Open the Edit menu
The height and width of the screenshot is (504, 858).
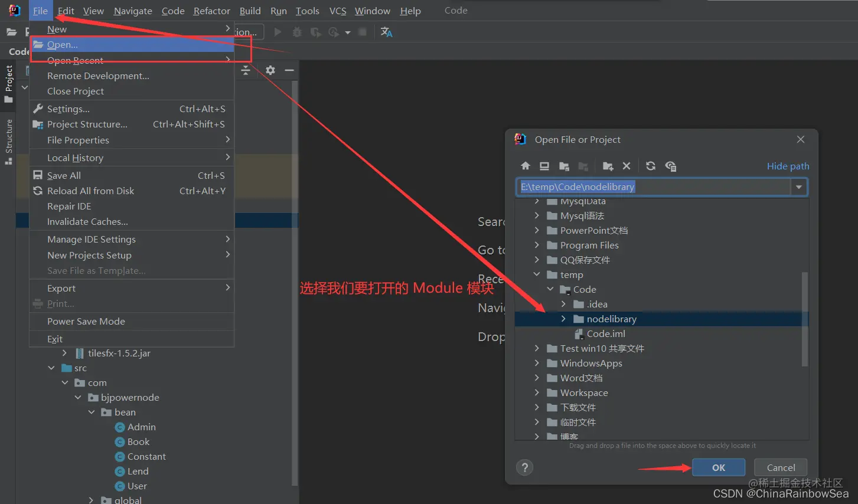coord(66,11)
